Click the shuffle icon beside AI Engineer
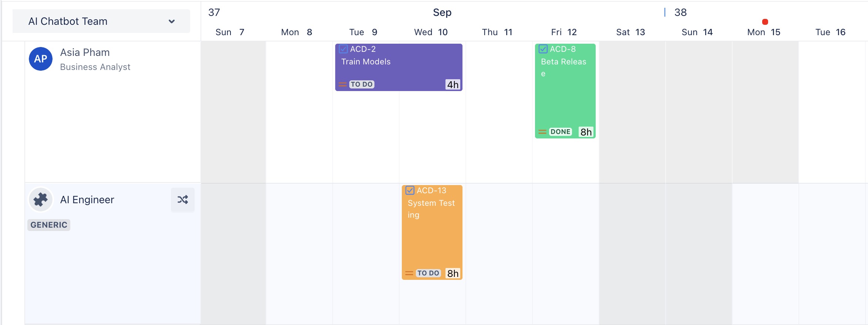 click(183, 200)
